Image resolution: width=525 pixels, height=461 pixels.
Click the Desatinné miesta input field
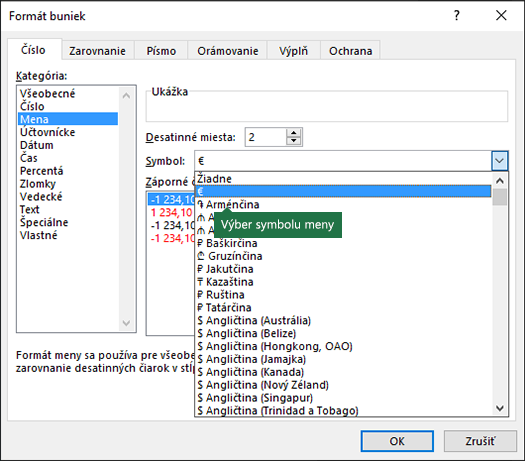[266, 137]
